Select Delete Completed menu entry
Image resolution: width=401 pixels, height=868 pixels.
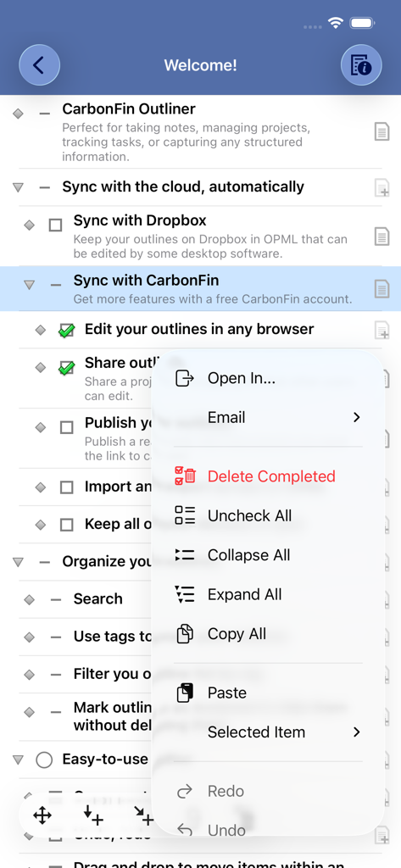[x=268, y=476]
